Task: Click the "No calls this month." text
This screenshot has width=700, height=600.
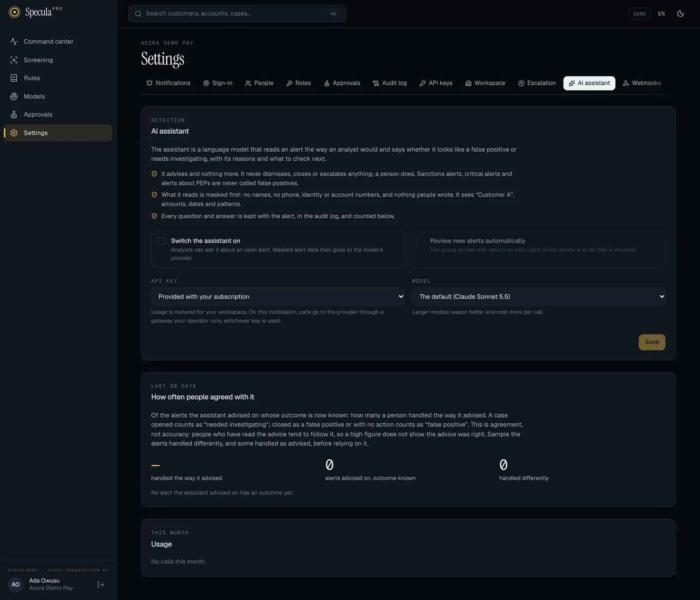Action: [178, 562]
